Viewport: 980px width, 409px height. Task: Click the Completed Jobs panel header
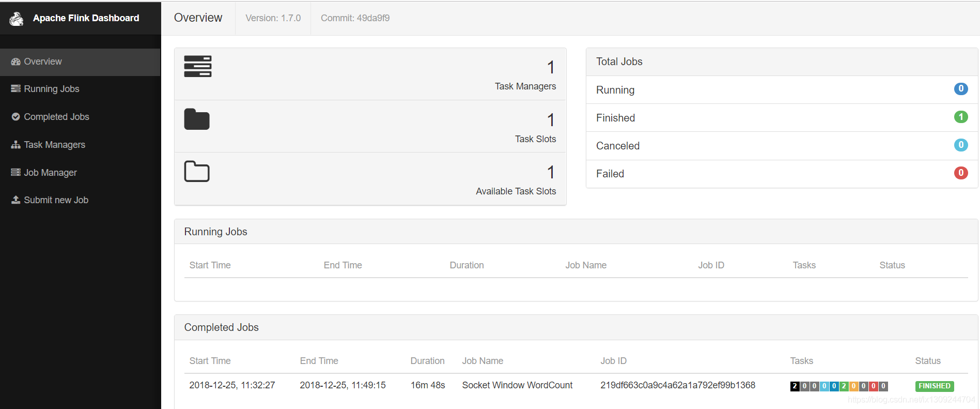(576, 327)
